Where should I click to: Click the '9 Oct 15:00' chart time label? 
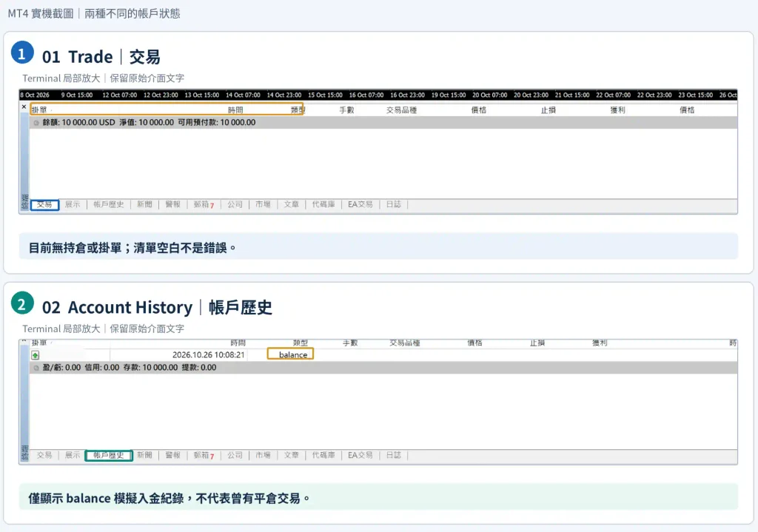tap(77, 95)
